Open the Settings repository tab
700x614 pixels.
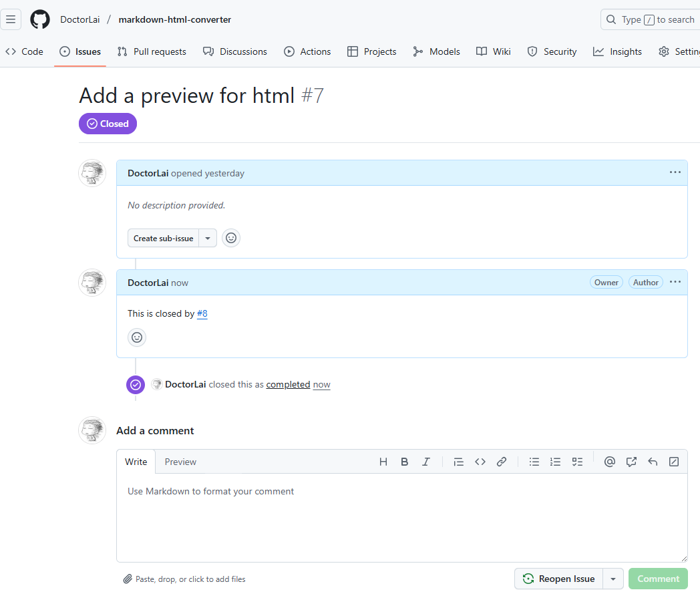pos(679,52)
